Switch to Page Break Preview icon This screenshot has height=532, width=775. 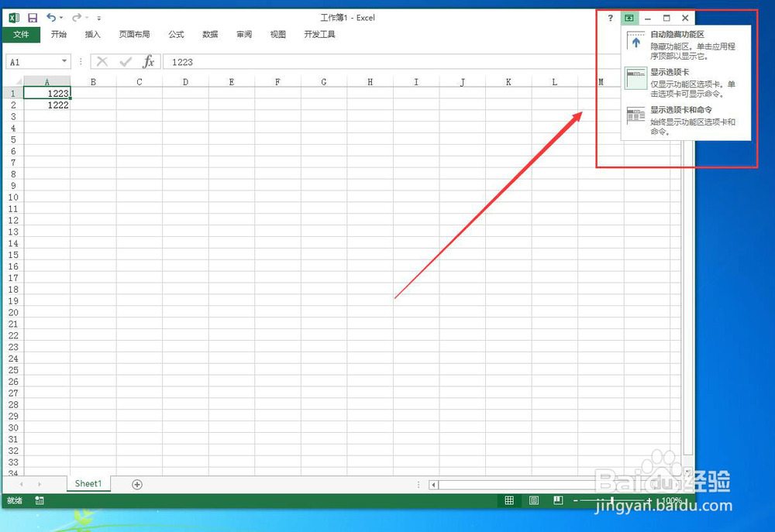(558, 500)
